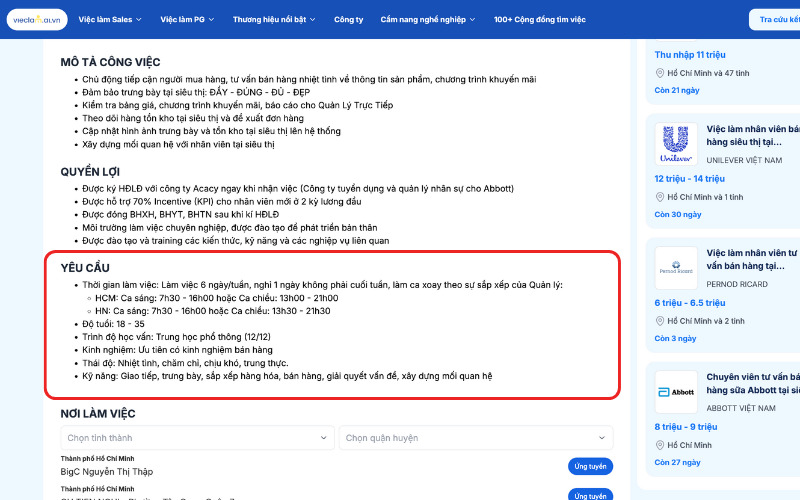Expand the Thương hiệu nổi bật chevron
The width and height of the screenshot is (800, 500).
312,20
